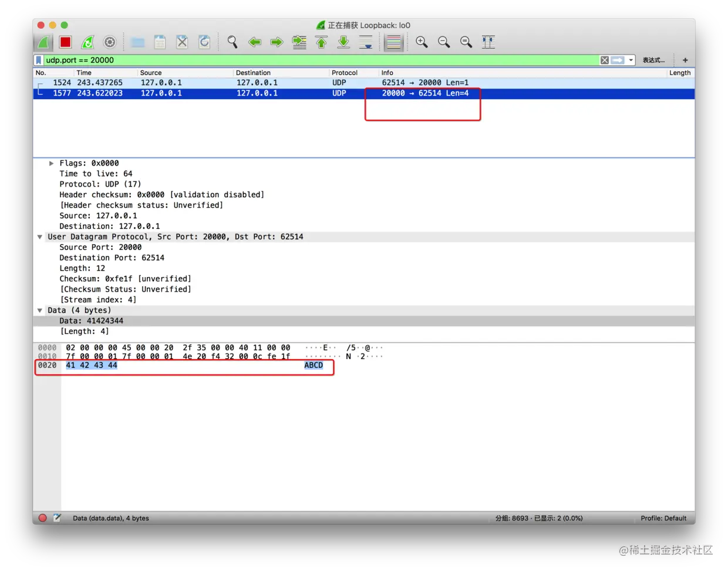Screen dimensions: 728x571
Task: Select the Header checksum: 0x0000 row
Action: click(364, 195)
